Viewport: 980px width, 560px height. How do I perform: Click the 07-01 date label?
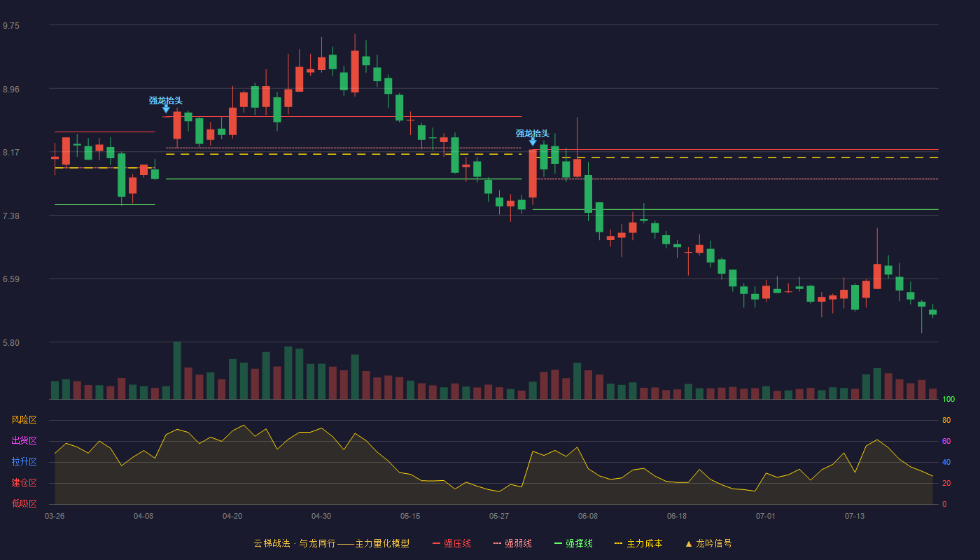click(x=766, y=516)
